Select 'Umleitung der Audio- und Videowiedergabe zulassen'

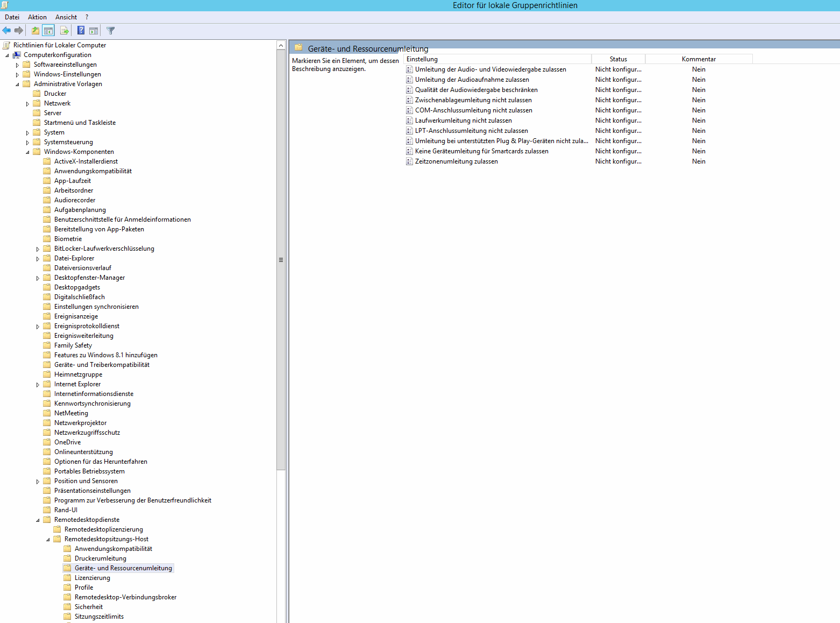coord(490,69)
